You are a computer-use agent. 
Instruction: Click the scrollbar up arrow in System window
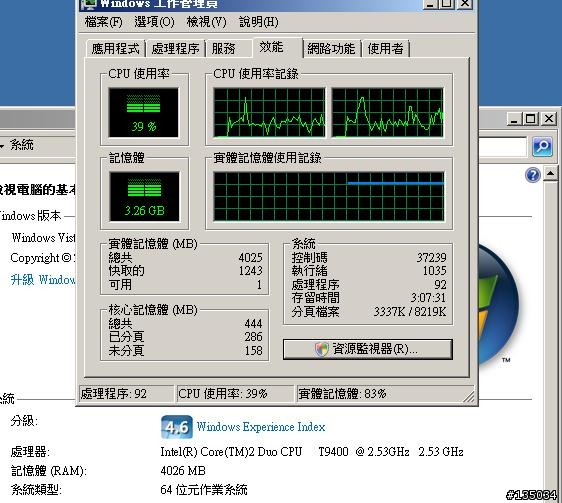tap(550, 174)
